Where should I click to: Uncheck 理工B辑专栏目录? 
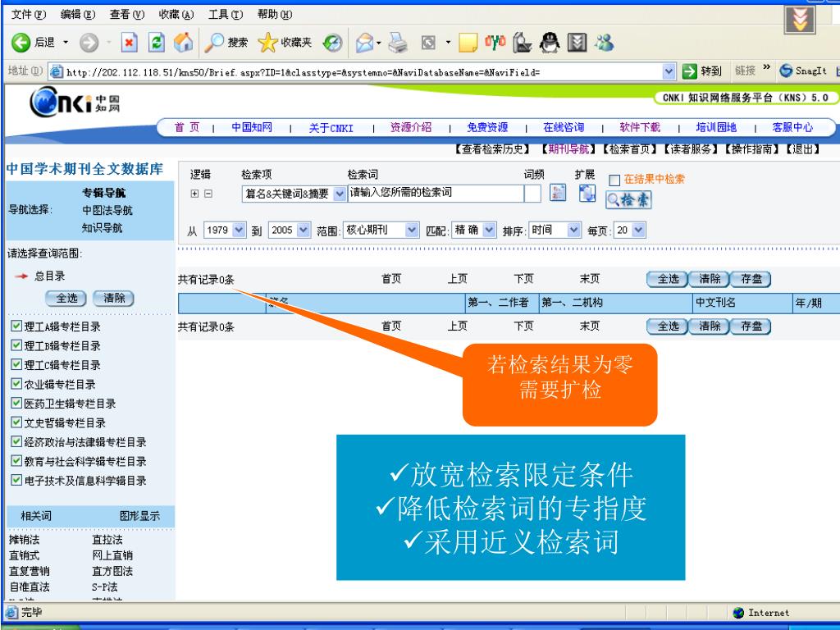pos(16,345)
